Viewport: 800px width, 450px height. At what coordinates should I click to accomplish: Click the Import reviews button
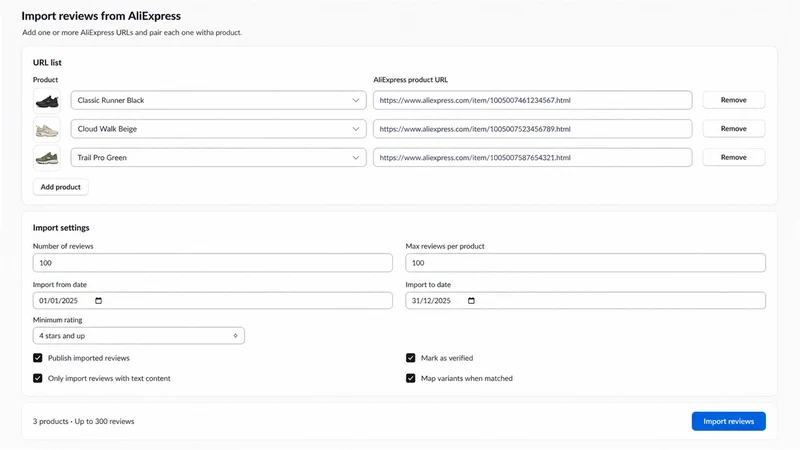pos(729,421)
